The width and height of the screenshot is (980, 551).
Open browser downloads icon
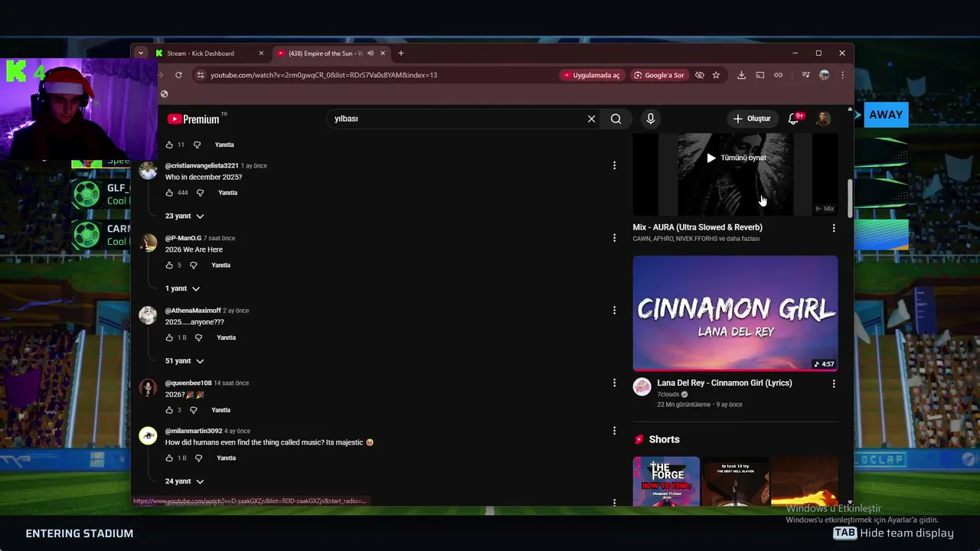click(741, 75)
